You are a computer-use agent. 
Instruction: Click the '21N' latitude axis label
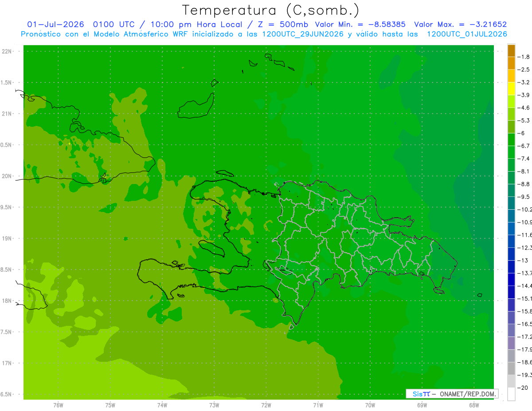(7, 114)
